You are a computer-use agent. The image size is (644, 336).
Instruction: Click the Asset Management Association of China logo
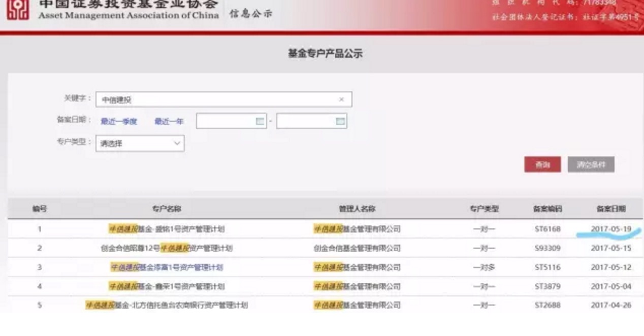coord(18,9)
